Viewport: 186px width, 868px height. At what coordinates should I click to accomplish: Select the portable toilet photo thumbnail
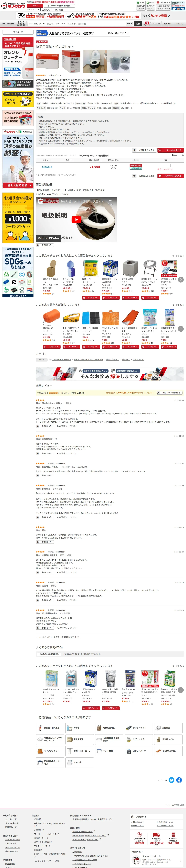(x=95, y=61)
